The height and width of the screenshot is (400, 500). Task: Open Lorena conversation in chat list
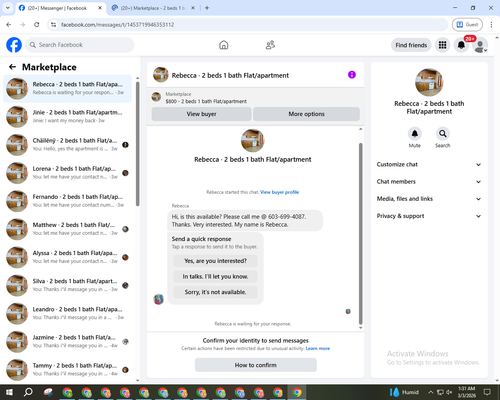point(67,173)
